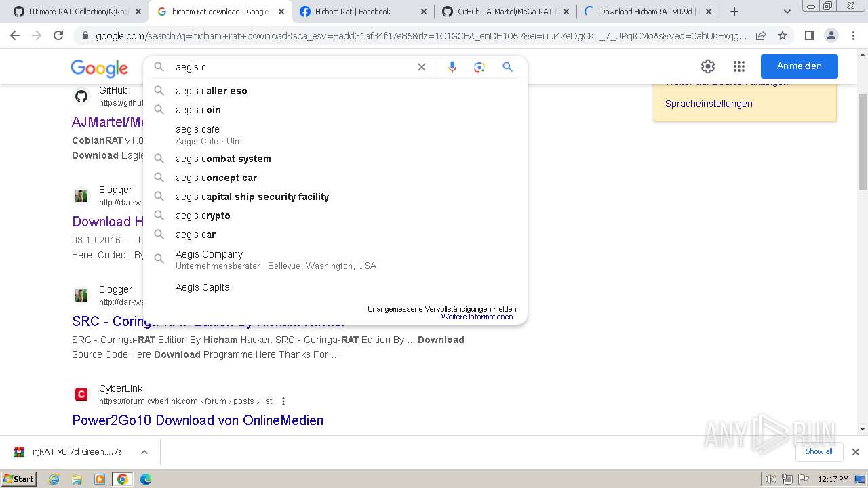
Task: Open Weitere Informationen link
Action: click(477, 317)
